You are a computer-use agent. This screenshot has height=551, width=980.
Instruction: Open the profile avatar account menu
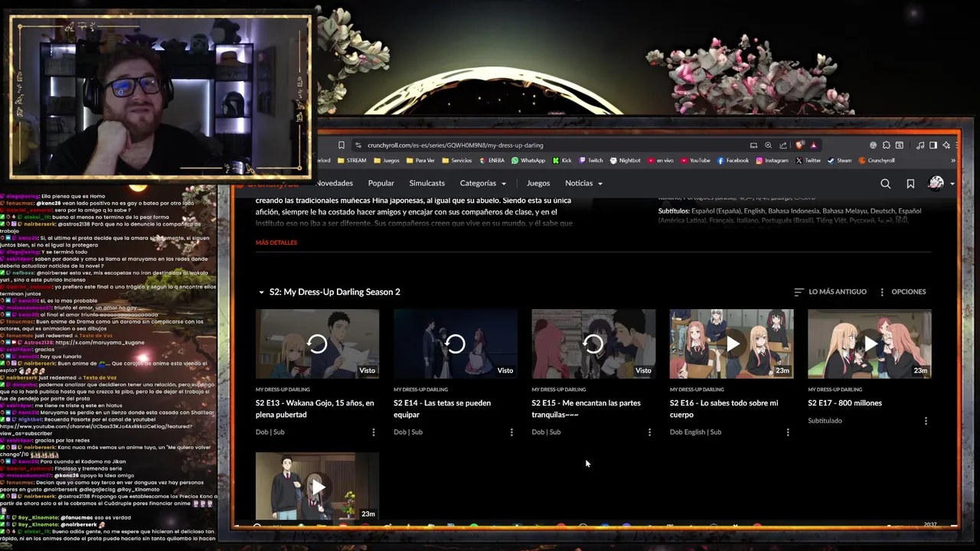pos(939,183)
